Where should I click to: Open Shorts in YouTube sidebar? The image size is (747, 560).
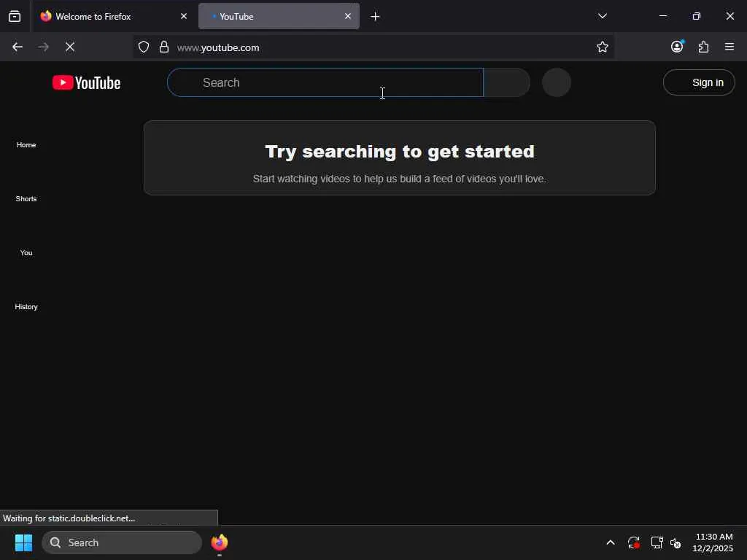tap(26, 198)
